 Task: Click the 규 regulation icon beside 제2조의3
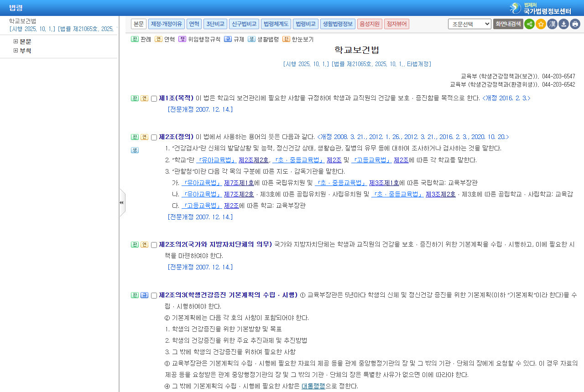144,295
